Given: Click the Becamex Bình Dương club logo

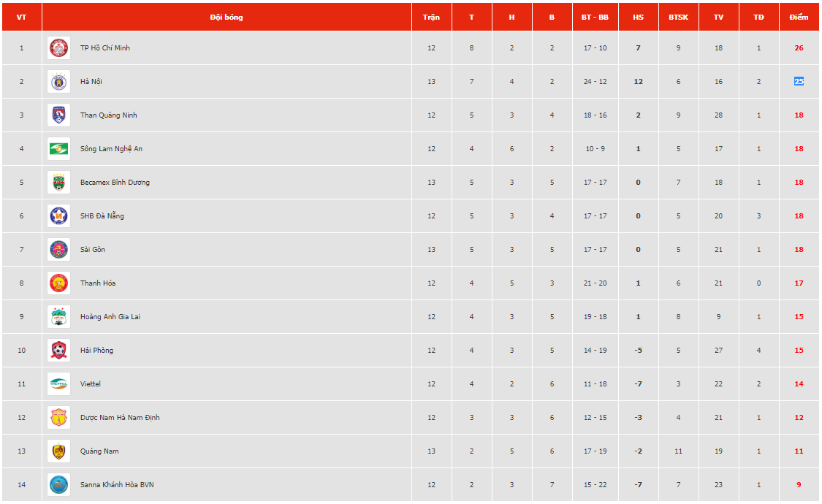Looking at the screenshot, I should pos(58,183).
